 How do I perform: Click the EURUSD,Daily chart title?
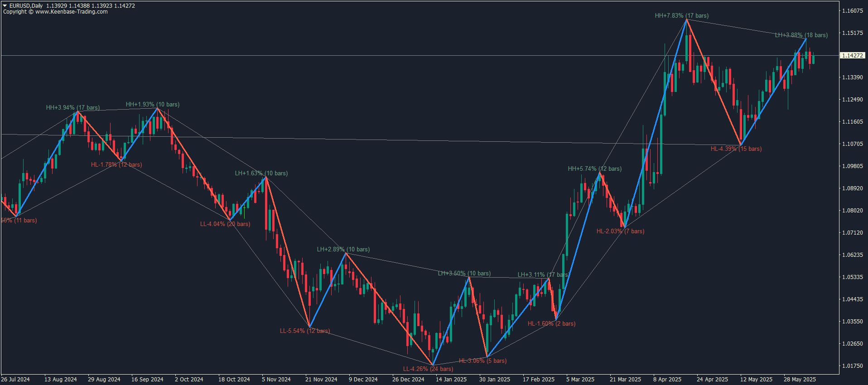pos(26,6)
